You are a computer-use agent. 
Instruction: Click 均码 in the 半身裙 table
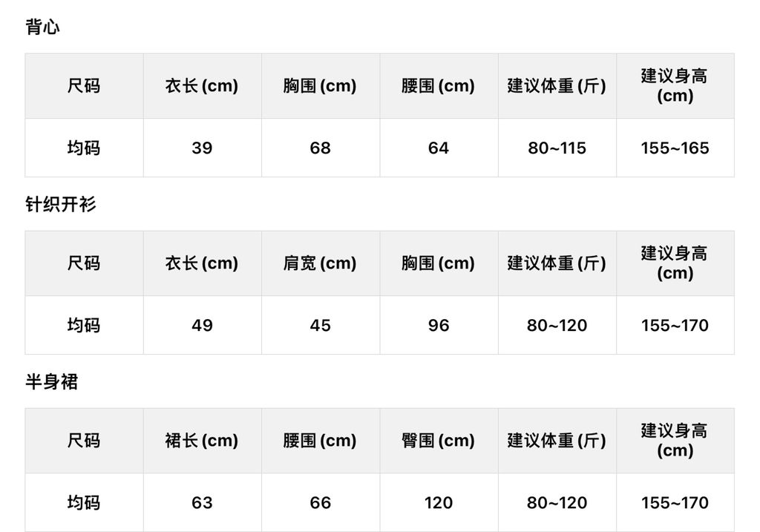click(84, 503)
